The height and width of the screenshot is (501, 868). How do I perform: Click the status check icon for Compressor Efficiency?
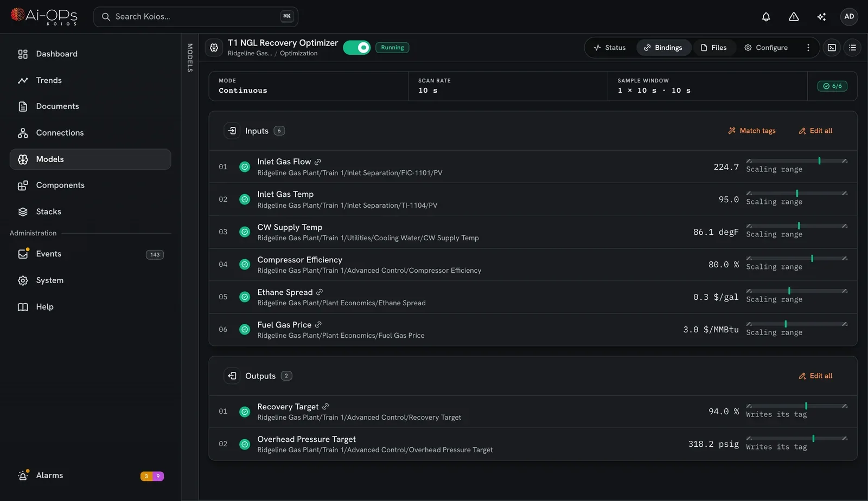pyautogui.click(x=245, y=265)
